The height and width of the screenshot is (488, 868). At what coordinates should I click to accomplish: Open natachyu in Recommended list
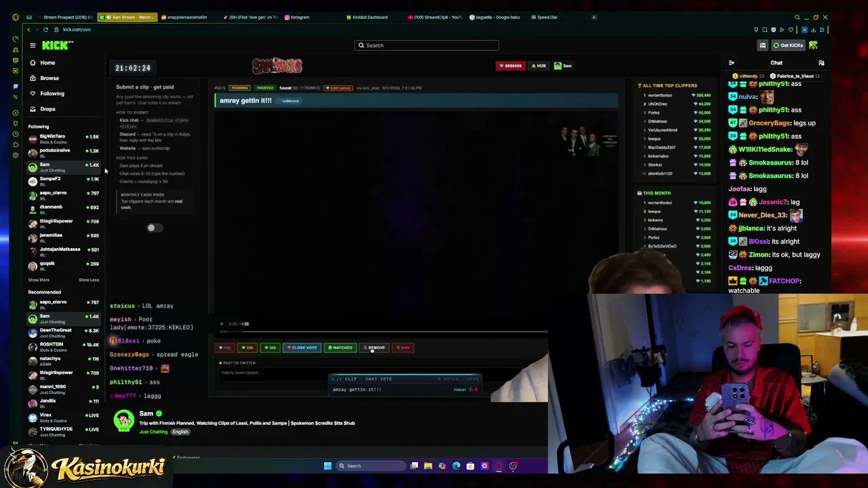(x=64, y=360)
